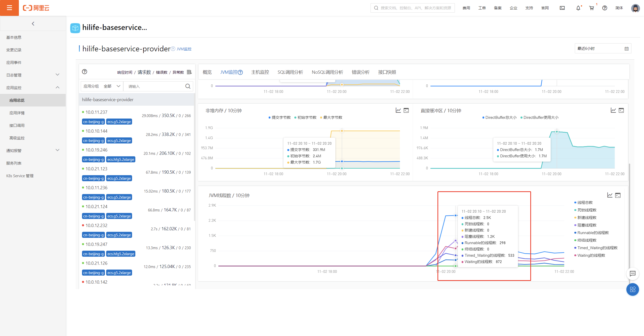Open the shopping cart icon
Image resolution: width=644 pixels, height=336 pixels.
[x=591, y=8]
